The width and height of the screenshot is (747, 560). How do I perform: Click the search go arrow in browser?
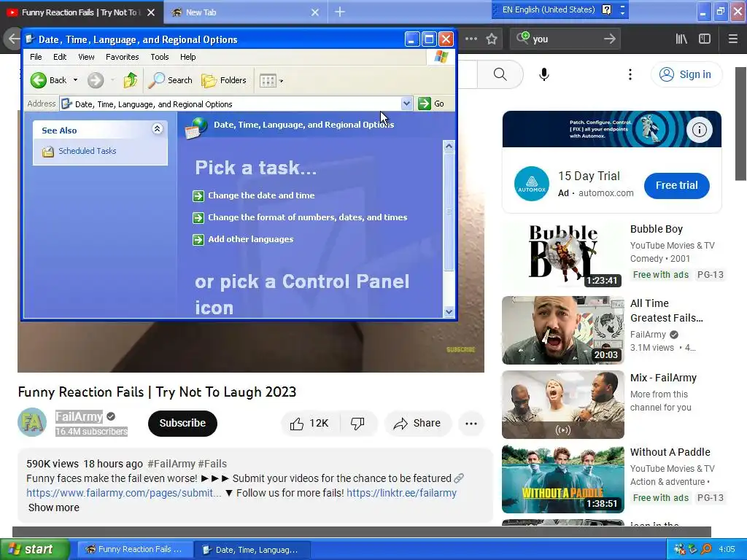[x=609, y=39]
